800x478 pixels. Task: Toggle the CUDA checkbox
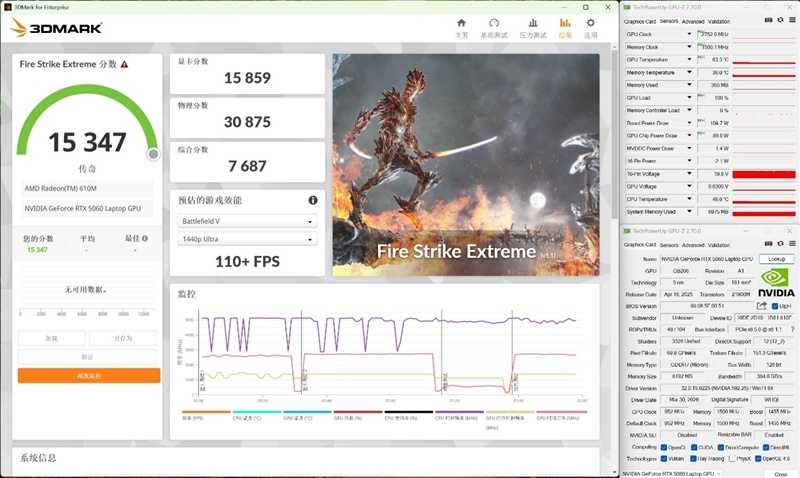point(694,447)
